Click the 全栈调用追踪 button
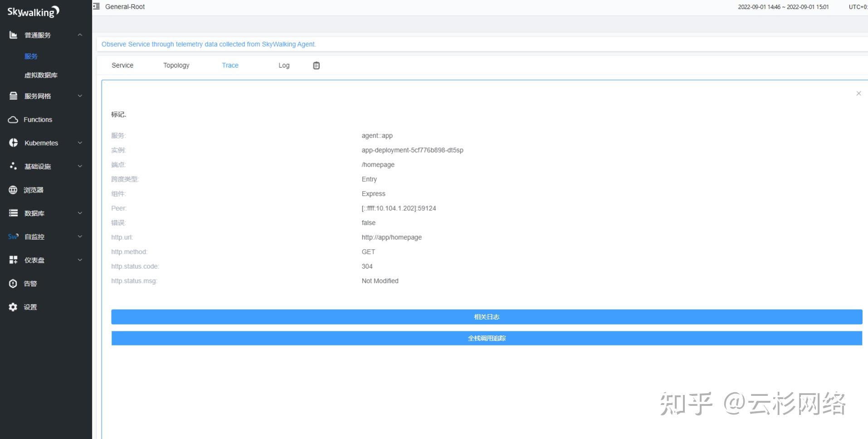This screenshot has width=868, height=439. [x=486, y=338]
